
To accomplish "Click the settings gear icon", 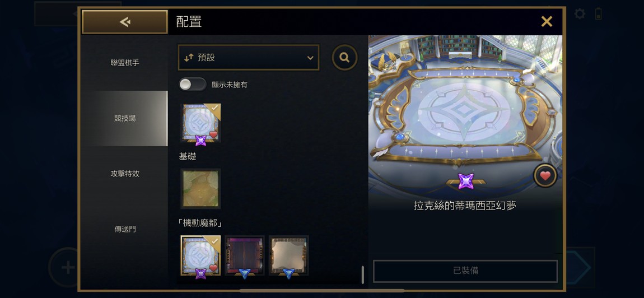I will pos(580,14).
